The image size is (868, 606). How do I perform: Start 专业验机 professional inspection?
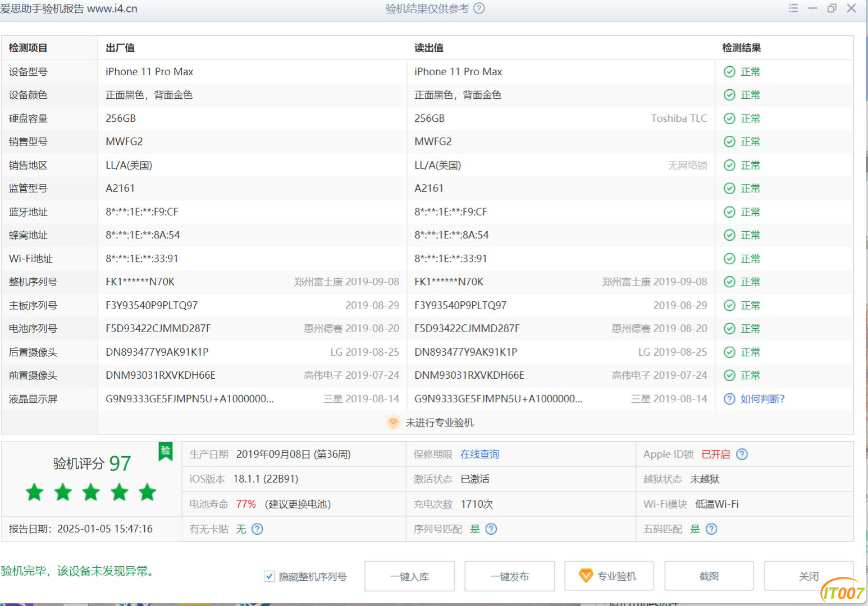click(x=609, y=576)
